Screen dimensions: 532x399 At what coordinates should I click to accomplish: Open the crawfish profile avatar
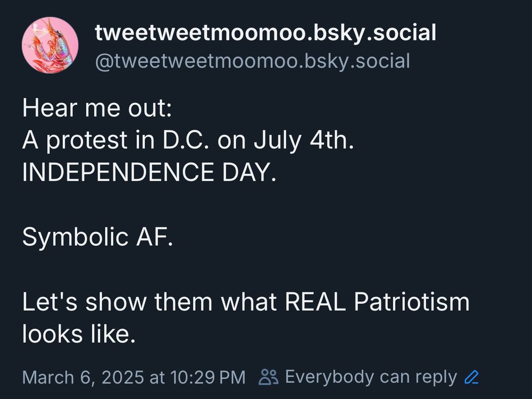point(50,45)
